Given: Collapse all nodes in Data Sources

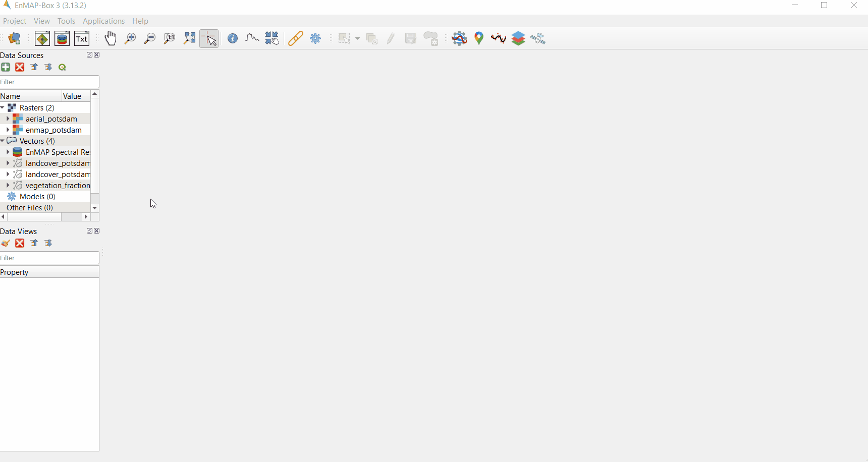Looking at the screenshot, I should [x=34, y=67].
